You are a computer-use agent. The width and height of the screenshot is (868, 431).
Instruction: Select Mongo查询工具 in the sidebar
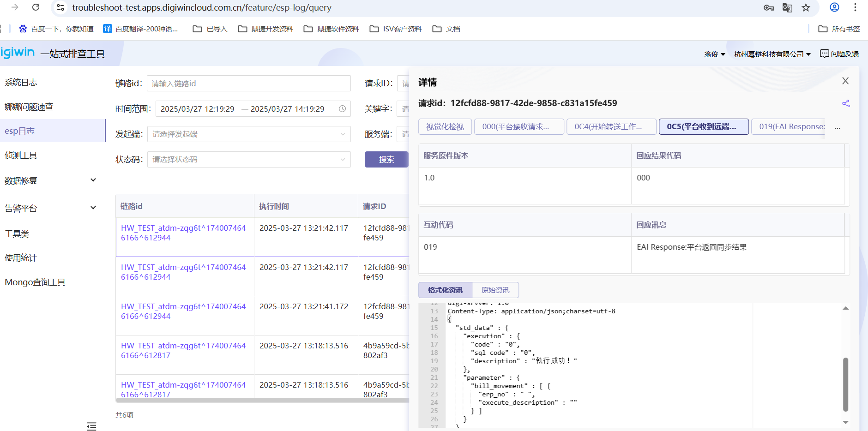53,282
